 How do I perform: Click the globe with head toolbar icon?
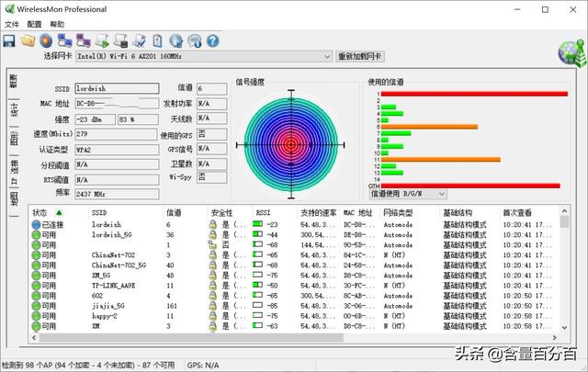(175, 41)
